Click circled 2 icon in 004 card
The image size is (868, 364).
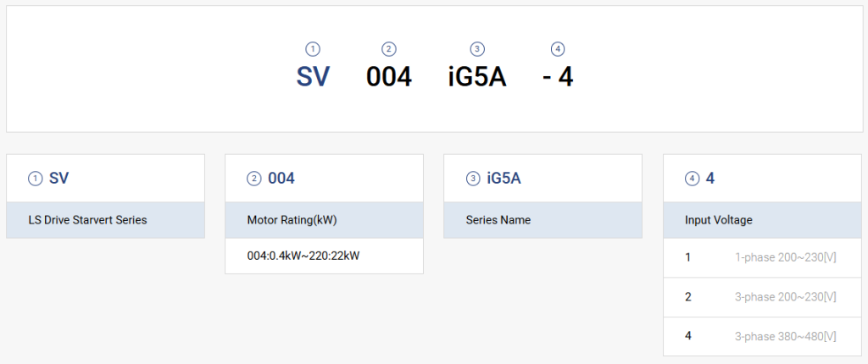click(x=254, y=179)
